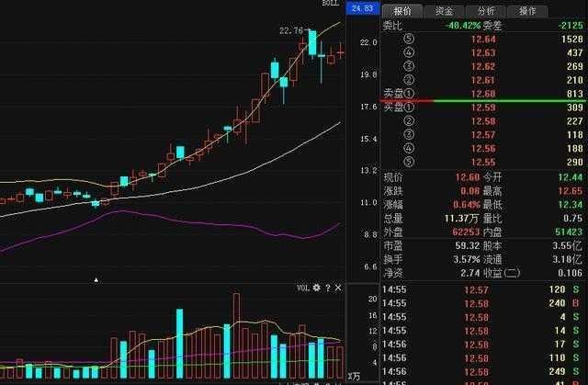The width and height of the screenshot is (588, 385).
Task: Click the 买盘 level 1 circle icon
Action: point(409,108)
